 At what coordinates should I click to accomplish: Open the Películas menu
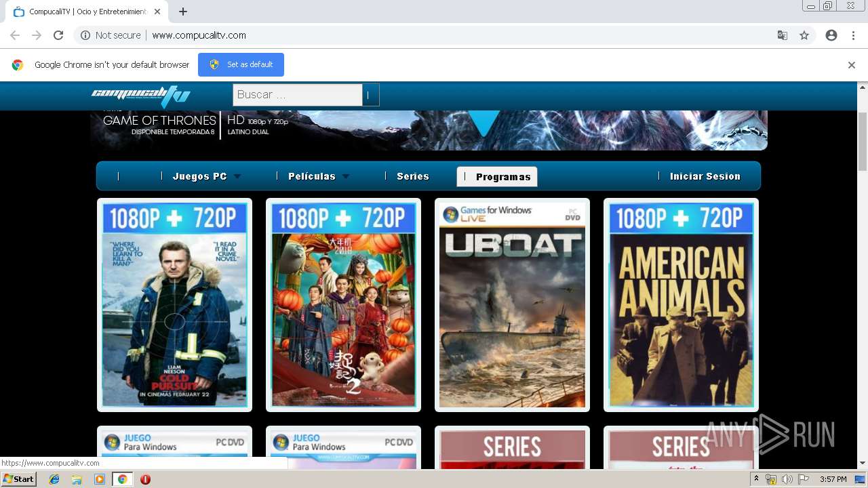tap(311, 176)
